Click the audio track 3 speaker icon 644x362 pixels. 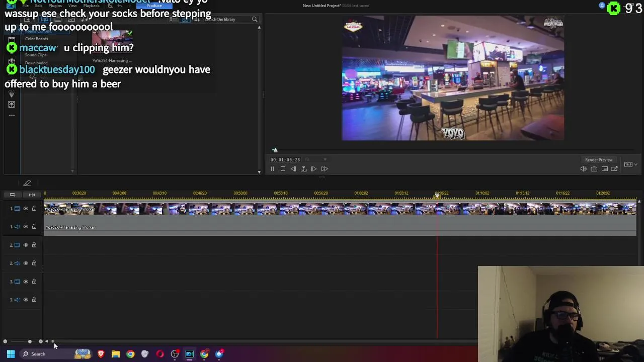tap(17, 300)
